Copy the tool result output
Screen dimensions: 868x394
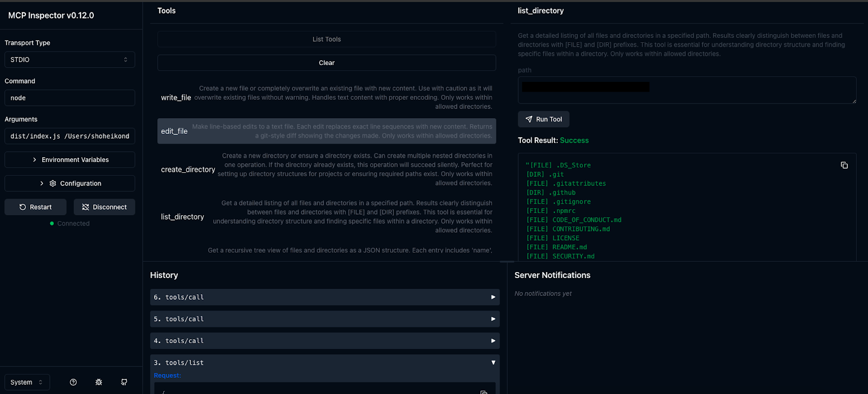[844, 165]
